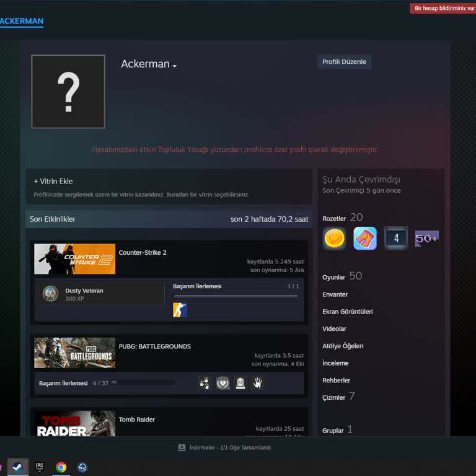Screen dimensions: 476x476
Task: Open Google Chrome from taskbar
Action: tap(61, 467)
